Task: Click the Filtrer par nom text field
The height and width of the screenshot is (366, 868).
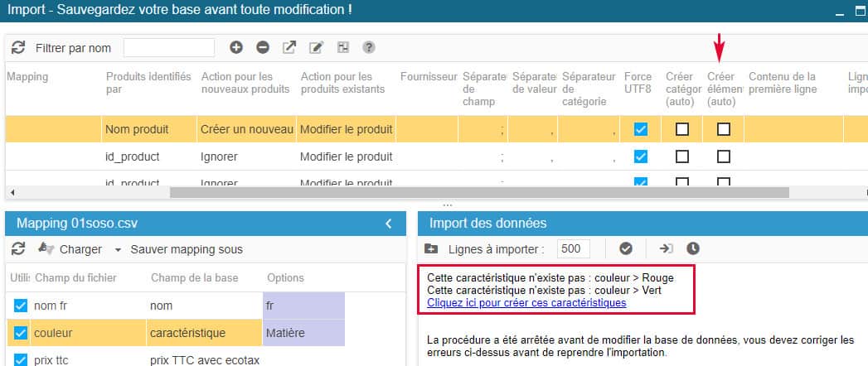Action: 169,48
